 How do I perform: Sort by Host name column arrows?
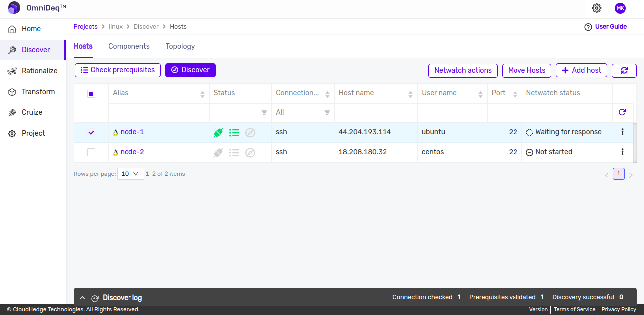coord(410,94)
